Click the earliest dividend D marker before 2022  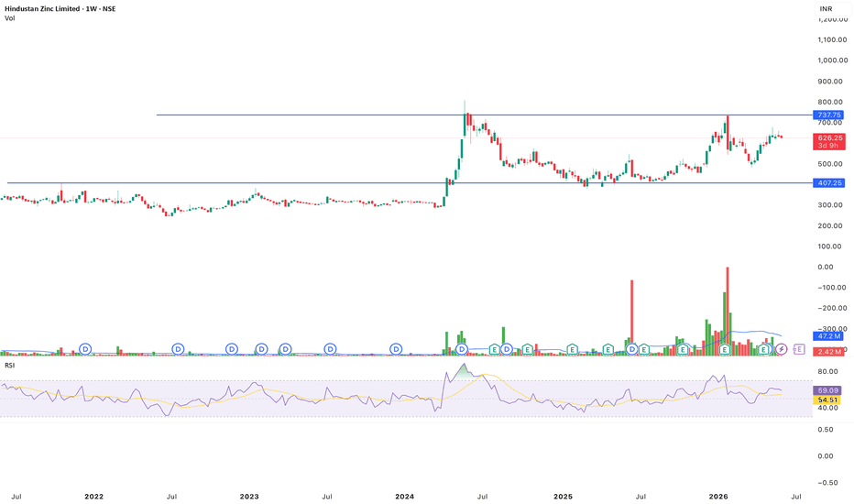click(x=85, y=349)
